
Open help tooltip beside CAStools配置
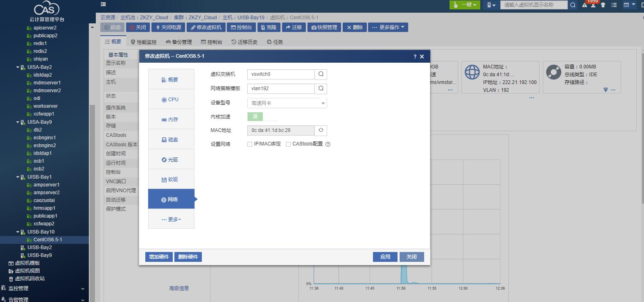tap(328, 144)
